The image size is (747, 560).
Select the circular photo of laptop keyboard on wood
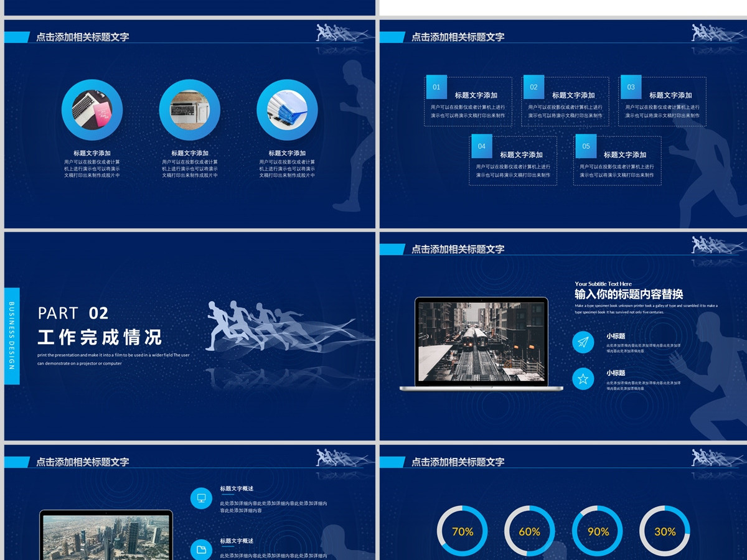(x=190, y=110)
